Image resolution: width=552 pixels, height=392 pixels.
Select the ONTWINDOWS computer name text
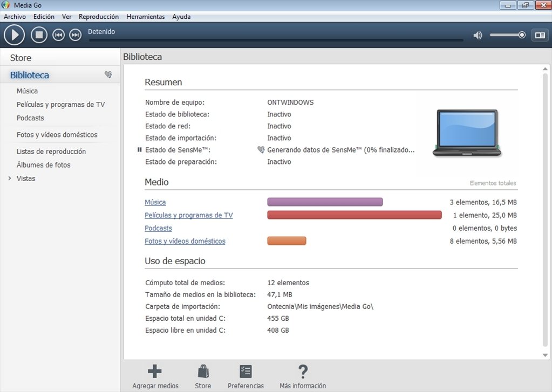tap(290, 102)
